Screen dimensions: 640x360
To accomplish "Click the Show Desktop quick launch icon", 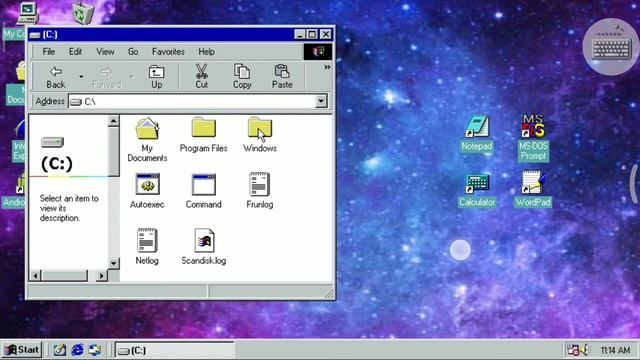I will coord(60,350).
